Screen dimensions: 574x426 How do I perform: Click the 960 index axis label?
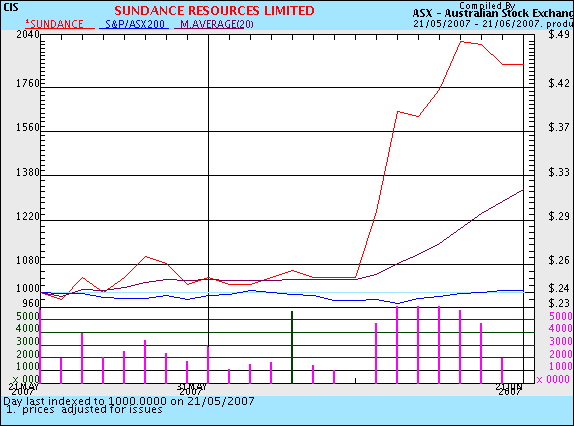(30, 303)
